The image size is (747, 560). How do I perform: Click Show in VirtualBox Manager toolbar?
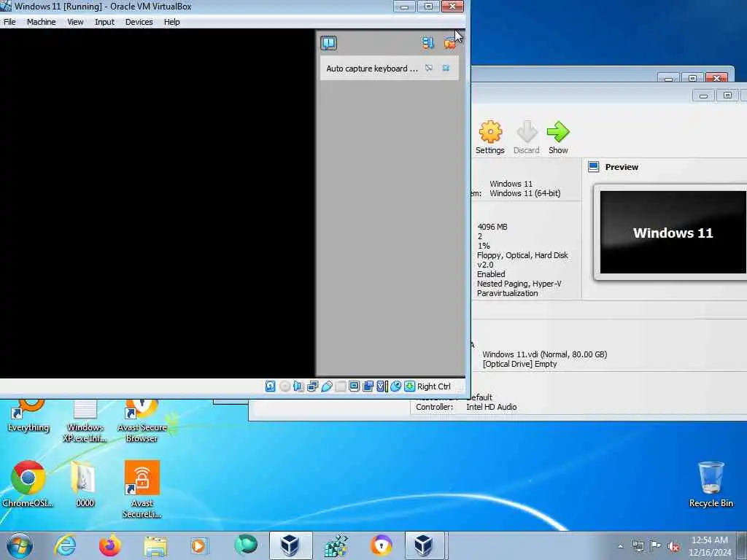558,138
